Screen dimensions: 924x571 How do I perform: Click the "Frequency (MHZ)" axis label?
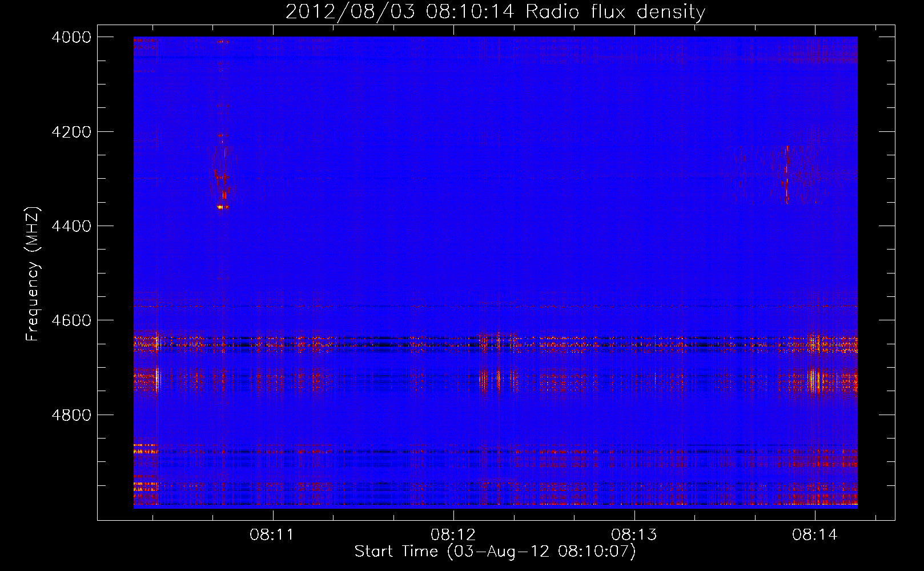click(x=33, y=274)
